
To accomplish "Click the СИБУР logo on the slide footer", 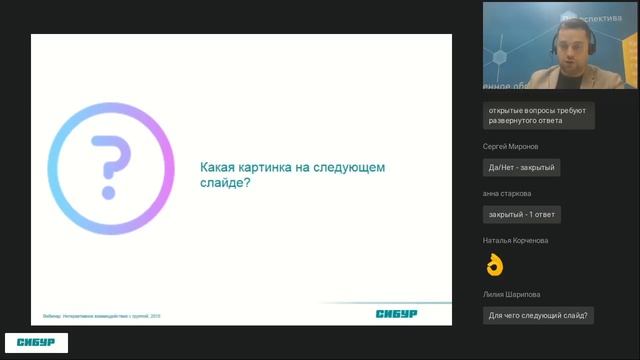I will (x=396, y=313).
